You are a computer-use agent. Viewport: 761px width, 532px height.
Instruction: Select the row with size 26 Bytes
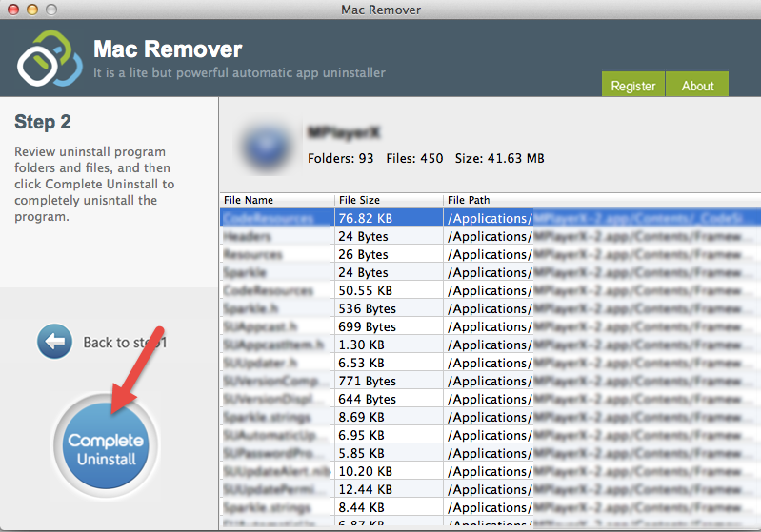pos(491,255)
